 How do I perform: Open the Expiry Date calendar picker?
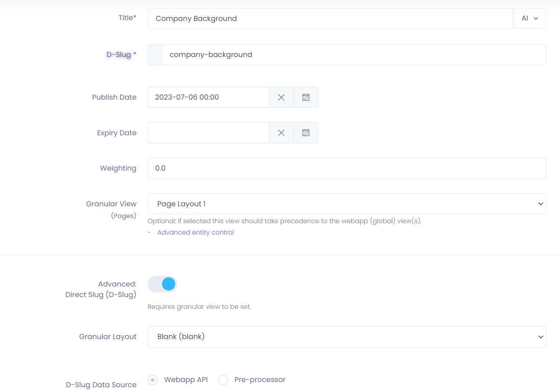coord(306,132)
